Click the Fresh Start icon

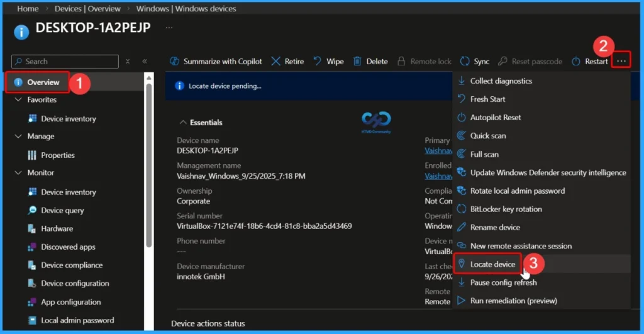(x=462, y=99)
